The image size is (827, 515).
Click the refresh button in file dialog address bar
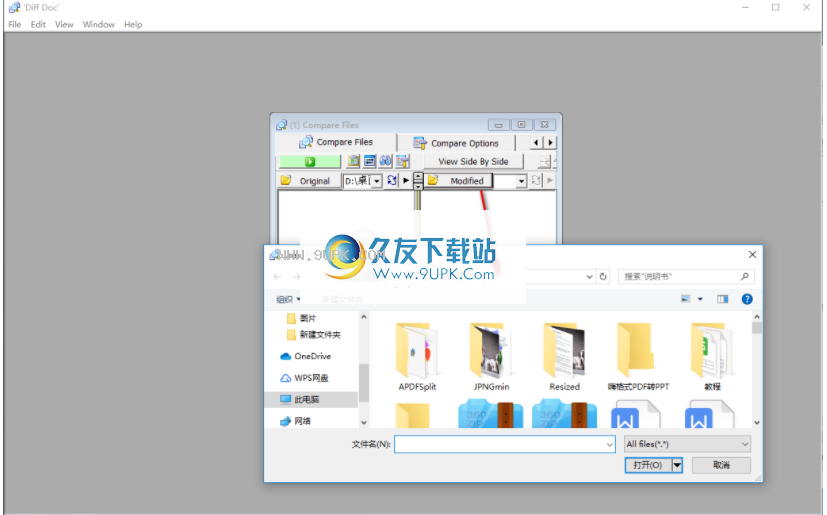tap(603, 276)
